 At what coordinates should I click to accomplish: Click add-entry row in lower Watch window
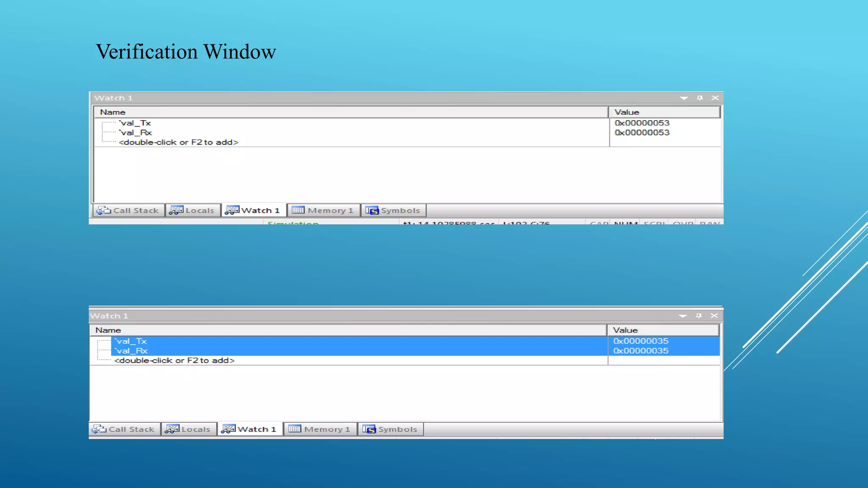point(405,360)
